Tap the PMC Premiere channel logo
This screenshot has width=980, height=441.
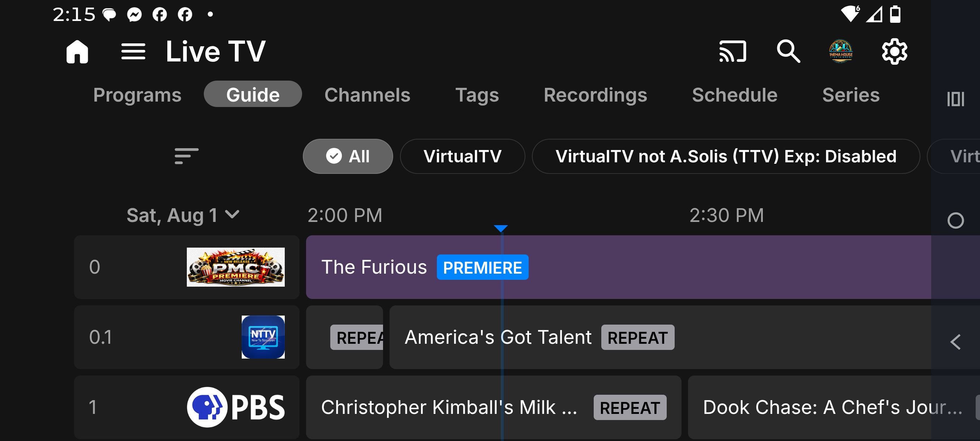236,267
